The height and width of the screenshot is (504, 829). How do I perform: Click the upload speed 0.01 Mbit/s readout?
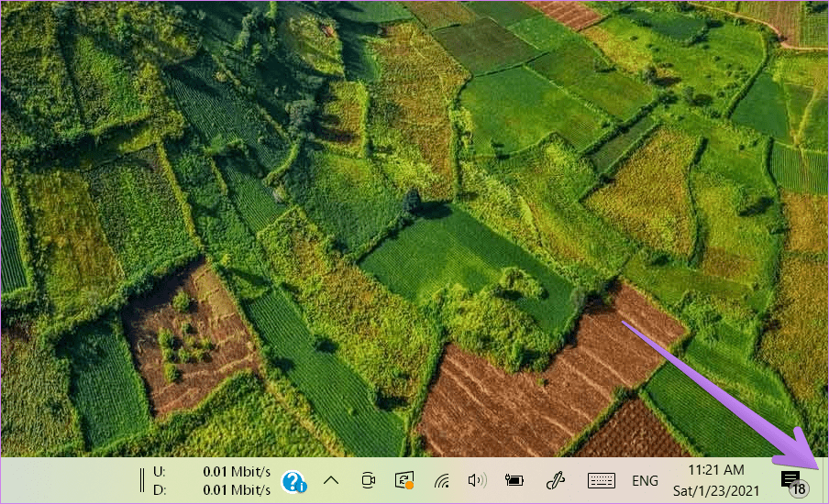click(237, 471)
